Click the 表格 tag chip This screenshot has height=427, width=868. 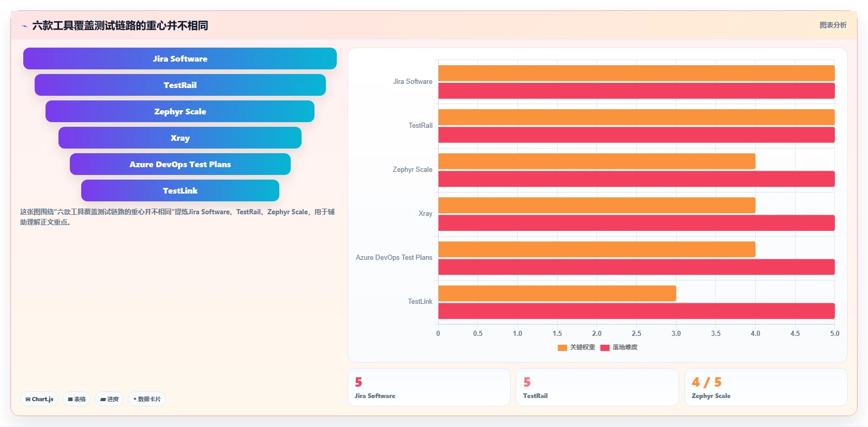point(77,399)
